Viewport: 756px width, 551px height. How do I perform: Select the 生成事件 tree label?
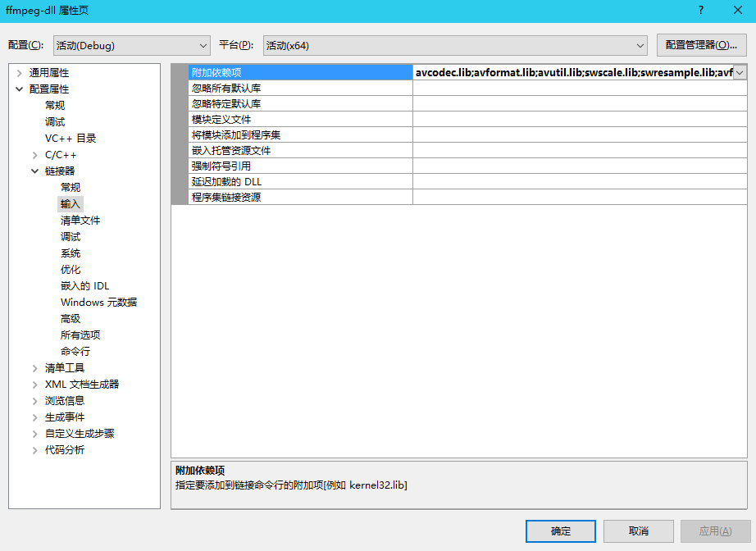pyautogui.click(x=65, y=417)
